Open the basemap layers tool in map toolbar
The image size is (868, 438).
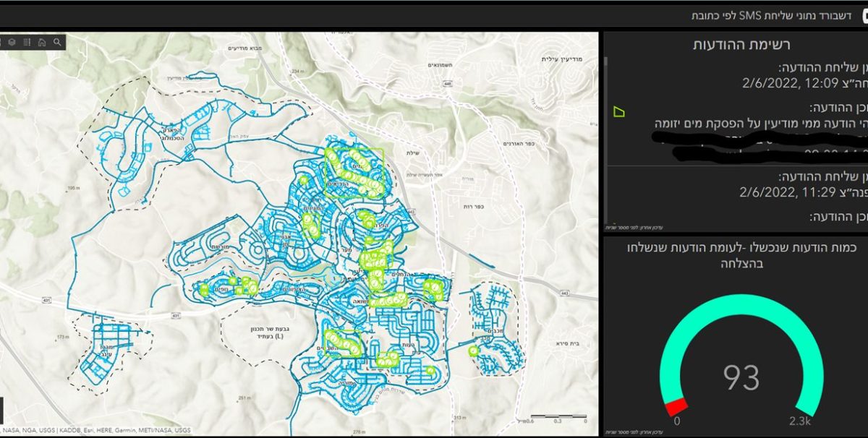pyautogui.click(x=12, y=43)
